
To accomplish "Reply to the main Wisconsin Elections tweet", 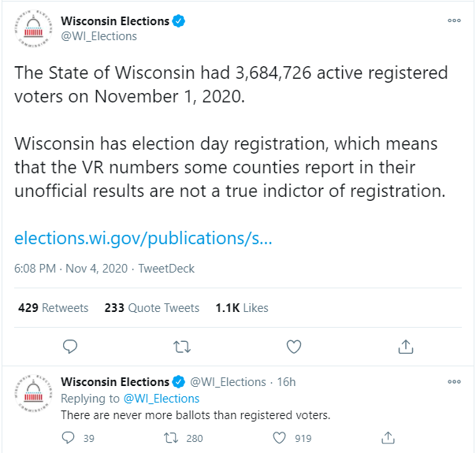I will 70,347.
